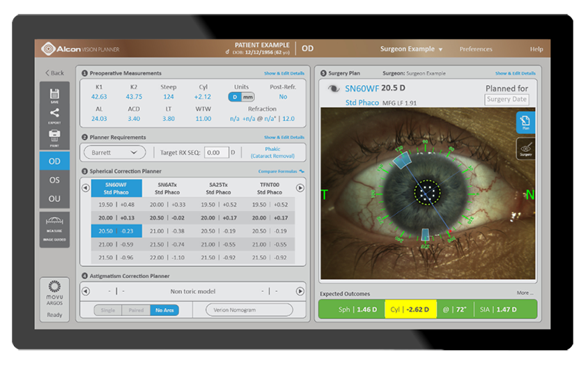Image resolution: width=588 pixels, height=365 pixels.
Task: Click WTW value 11.00
Action: click(x=203, y=119)
